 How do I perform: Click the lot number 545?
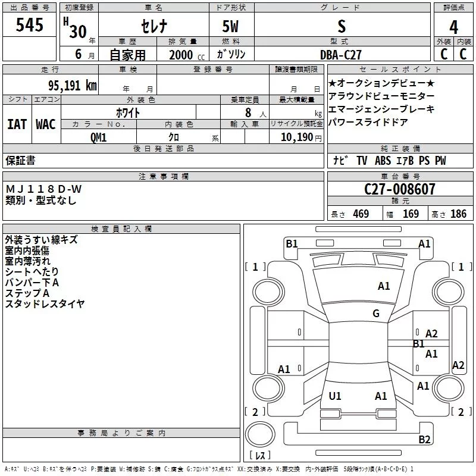[x=29, y=25]
